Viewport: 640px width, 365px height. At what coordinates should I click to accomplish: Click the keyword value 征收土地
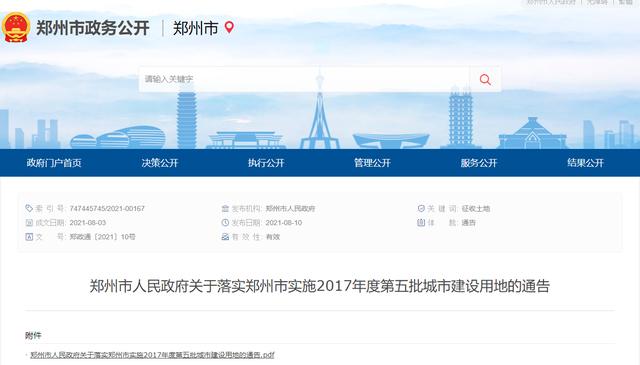(x=476, y=209)
